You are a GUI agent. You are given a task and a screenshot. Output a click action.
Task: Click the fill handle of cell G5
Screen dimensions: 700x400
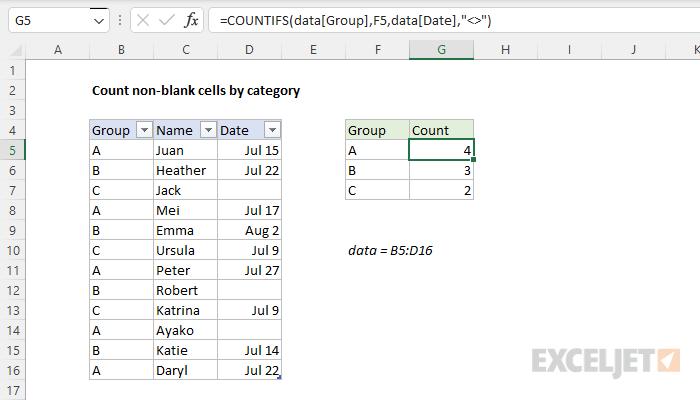pos(473,159)
